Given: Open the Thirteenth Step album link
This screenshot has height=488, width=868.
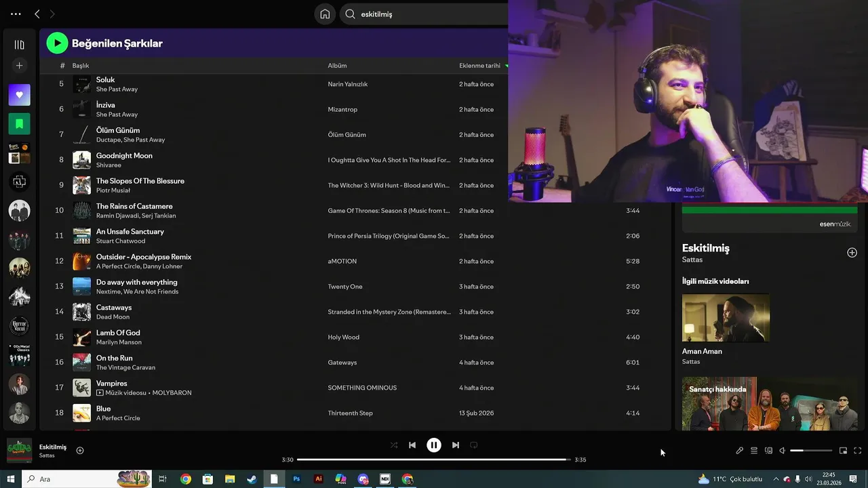Looking at the screenshot, I should tap(351, 413).
